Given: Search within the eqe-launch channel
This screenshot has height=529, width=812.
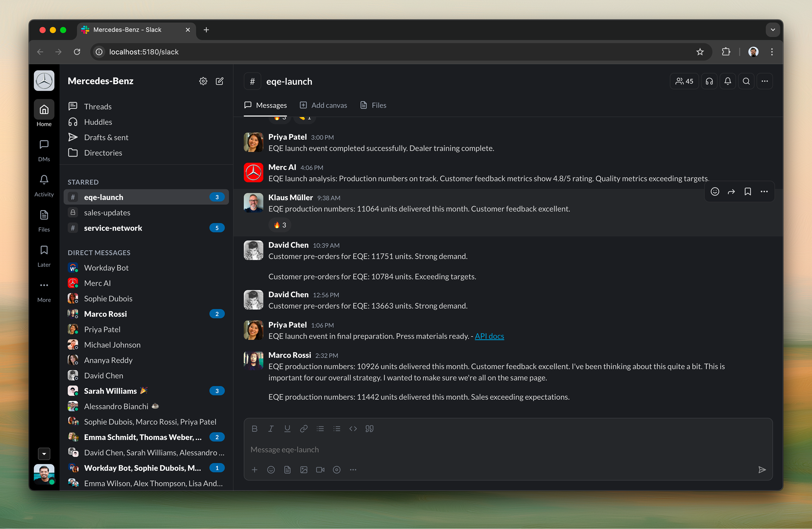Looking at the screenshot, I should click(746, 81).
